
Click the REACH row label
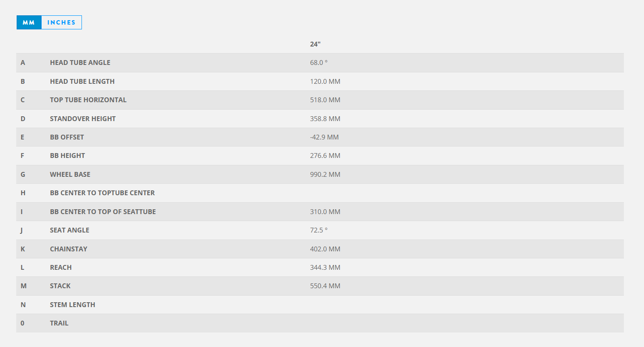tap(61, 268)
